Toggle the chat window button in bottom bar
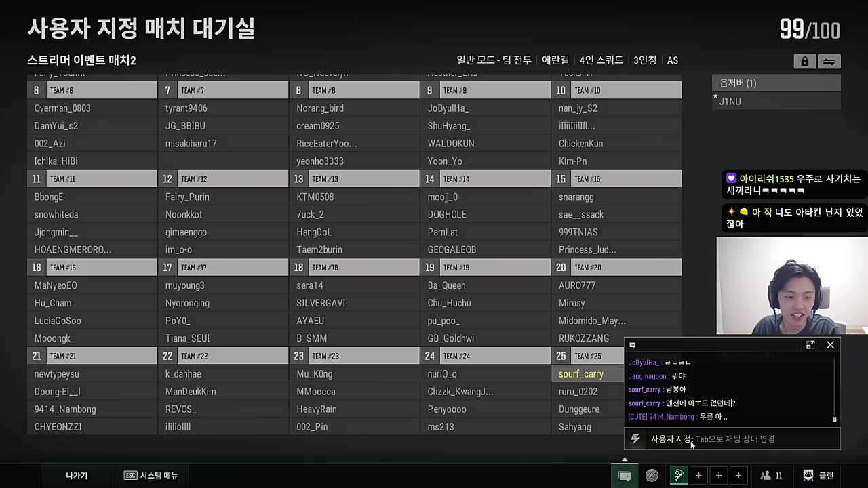Viewport: 868px width, 488px height. point(625,476)
